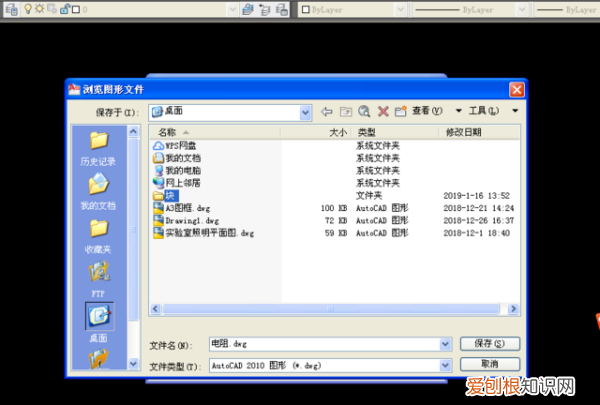
Task: Sort files by 名称 column header
Action: [214, 132]
